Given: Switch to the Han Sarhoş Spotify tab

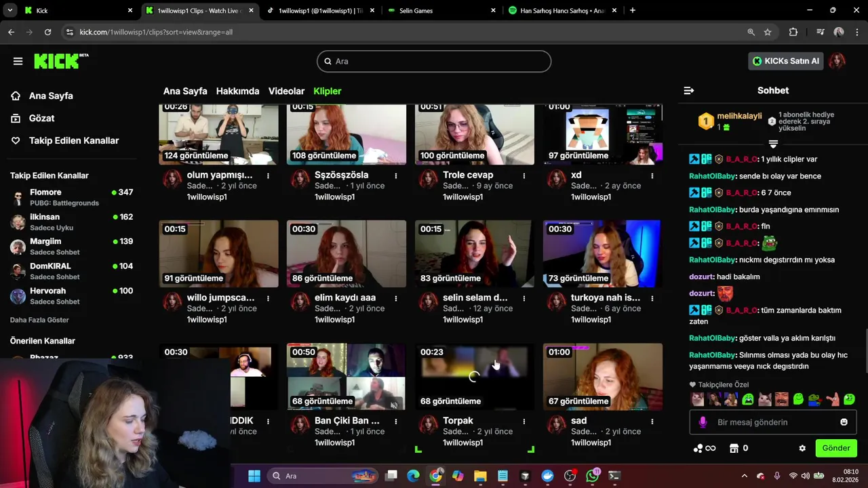Looking at the screenshot, I should click(x=561, y=10).
